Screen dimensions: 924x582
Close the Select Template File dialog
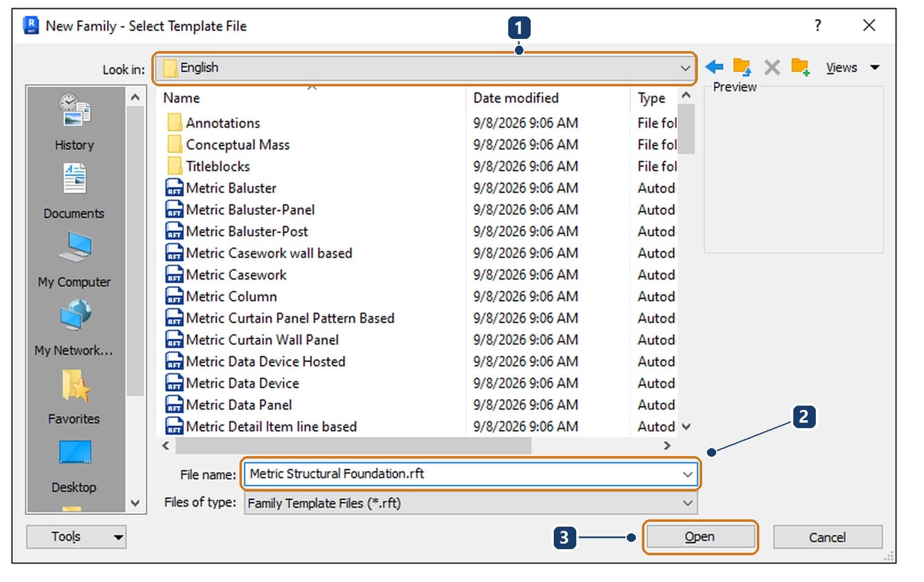869,25
